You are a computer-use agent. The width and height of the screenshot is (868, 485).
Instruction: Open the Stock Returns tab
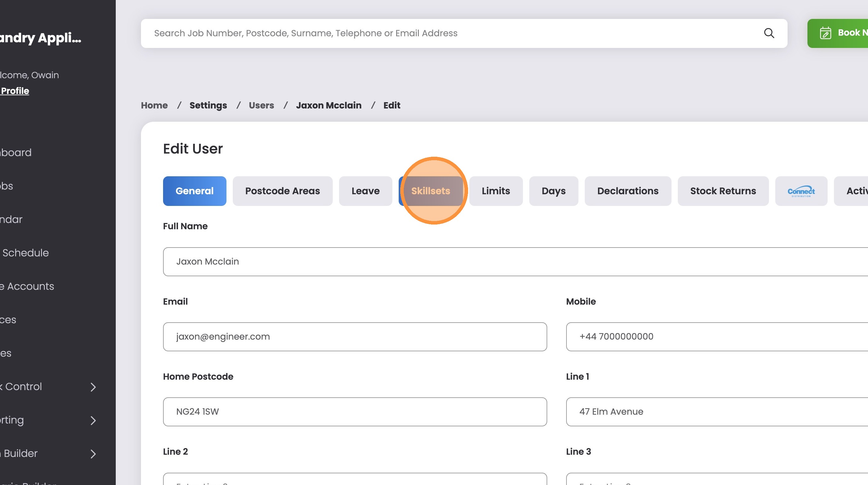click(x=723, y=191)
